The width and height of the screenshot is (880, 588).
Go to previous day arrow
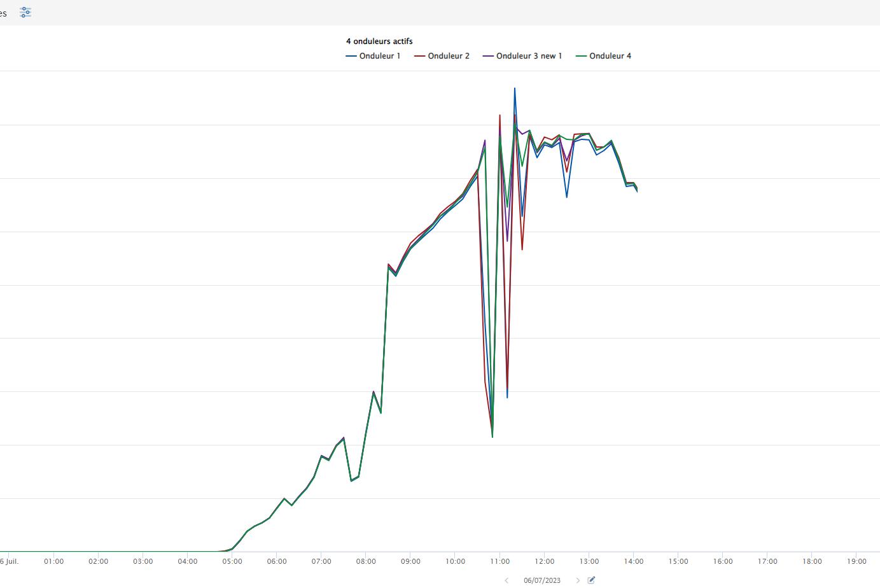(x=506, y=580)
